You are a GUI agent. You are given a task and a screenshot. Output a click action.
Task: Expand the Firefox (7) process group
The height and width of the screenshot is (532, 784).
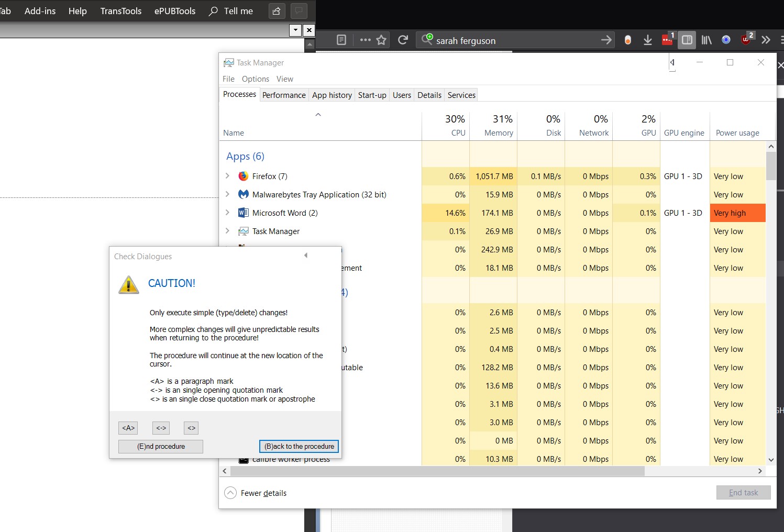coord(227,176)
